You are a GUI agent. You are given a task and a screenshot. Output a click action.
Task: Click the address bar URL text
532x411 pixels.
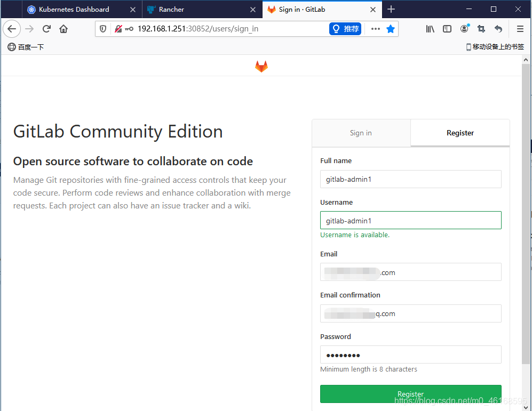(x=198, y=29)
